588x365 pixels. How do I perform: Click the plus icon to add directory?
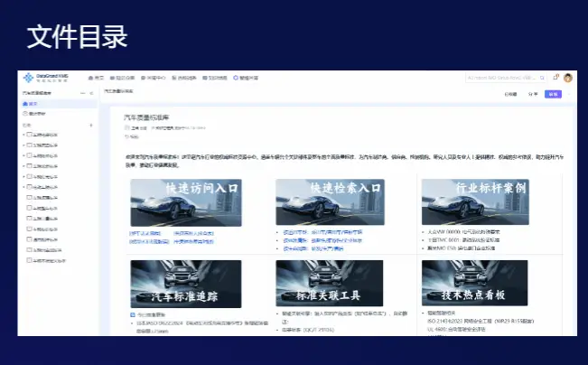pyautogui.click(x=92, y=125)
